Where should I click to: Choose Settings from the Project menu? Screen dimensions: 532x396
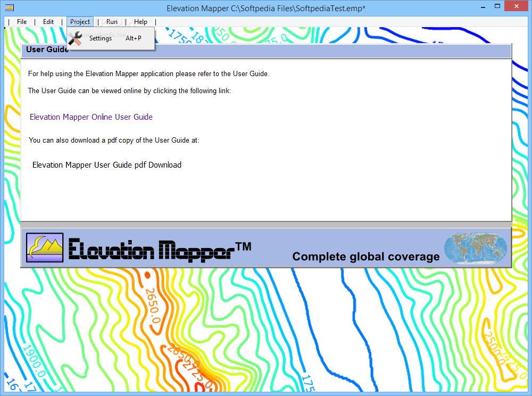click(111, 38)
